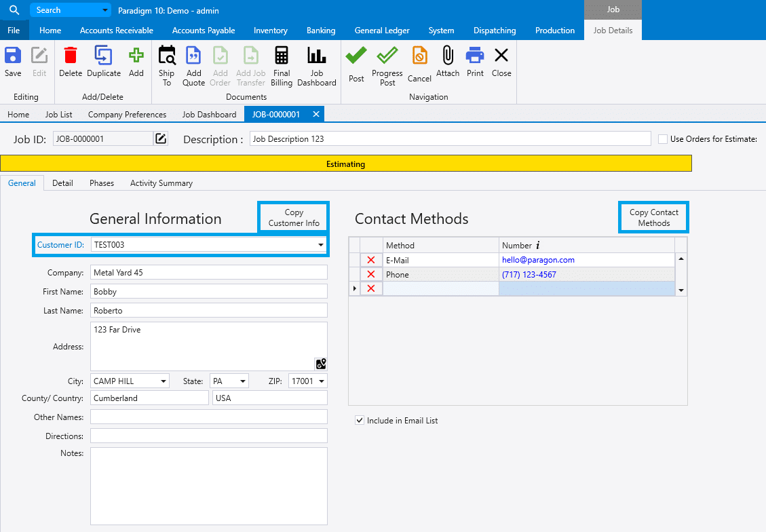The image size is (766, 532).
Task: Click the Description input field
Action: (x=450, y=139)
